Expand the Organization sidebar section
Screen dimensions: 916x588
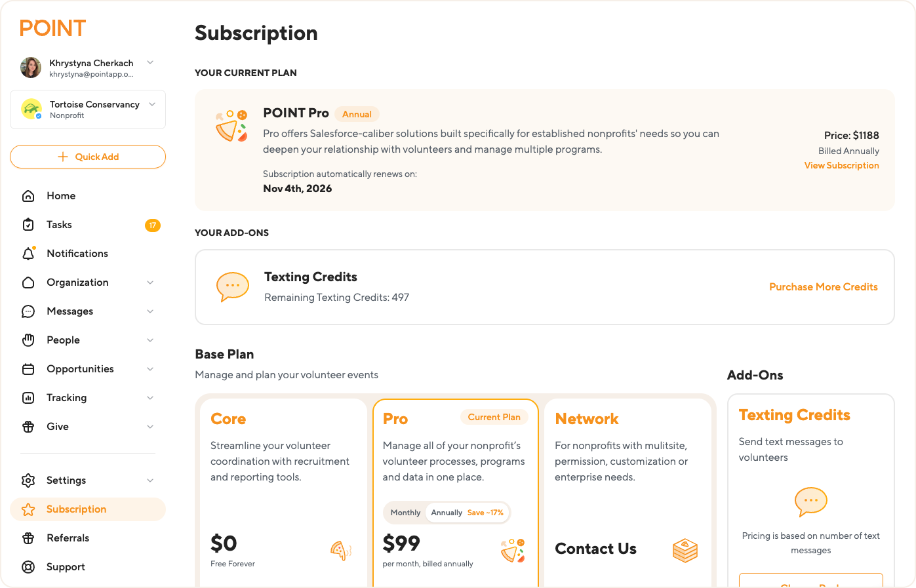[x=150, y=282]
